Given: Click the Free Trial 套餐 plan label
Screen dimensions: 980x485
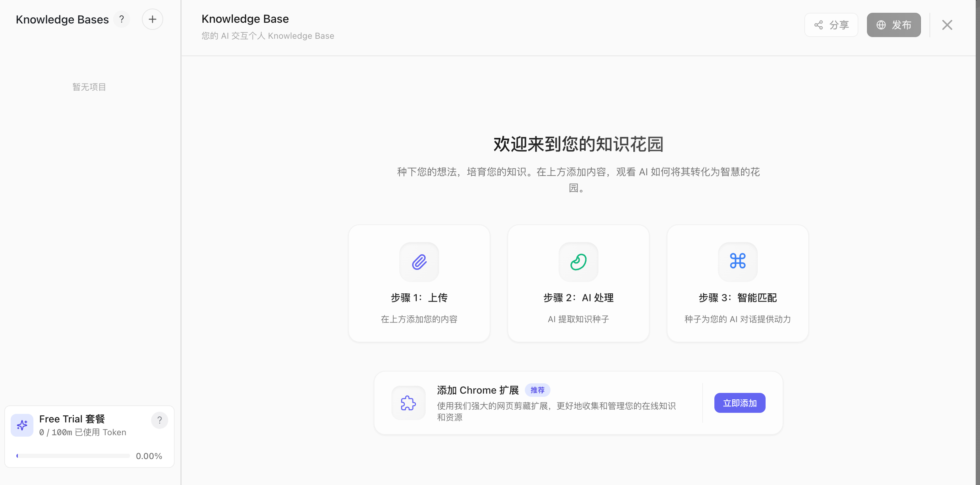Looking at the screenshot, I should tap(72, 419).
